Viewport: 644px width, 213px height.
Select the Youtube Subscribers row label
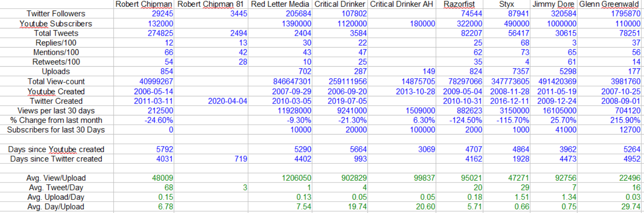click(56, 24)
